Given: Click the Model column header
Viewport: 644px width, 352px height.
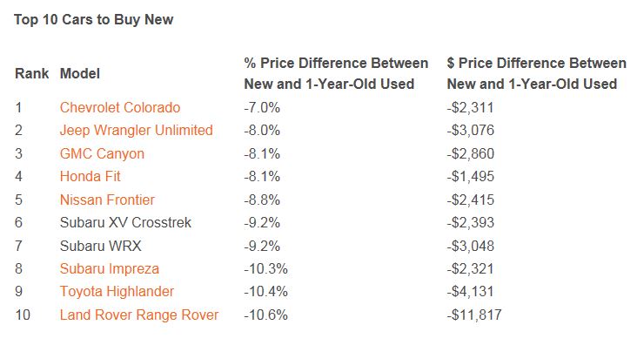Looking at the screenshot, I should click(x=80, y=74).
